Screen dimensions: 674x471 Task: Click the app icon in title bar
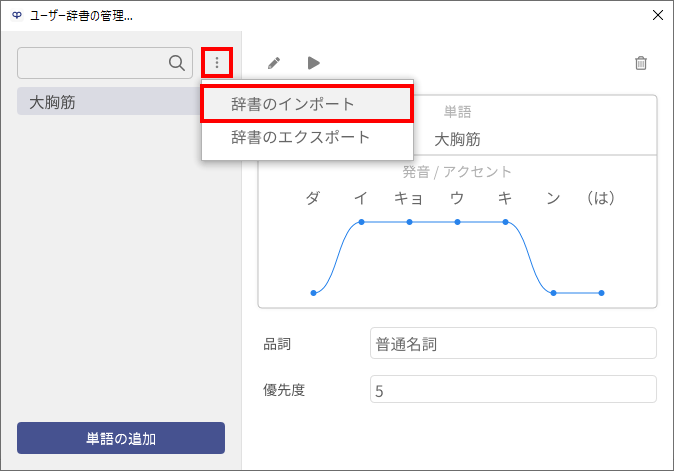click(16, 15)
